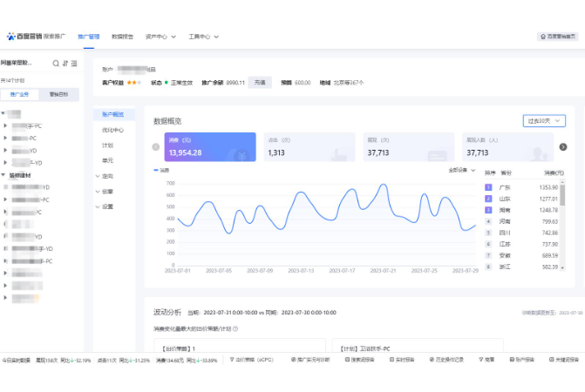Open the 数据报告 top navigation tab

(x=122, y=37)
